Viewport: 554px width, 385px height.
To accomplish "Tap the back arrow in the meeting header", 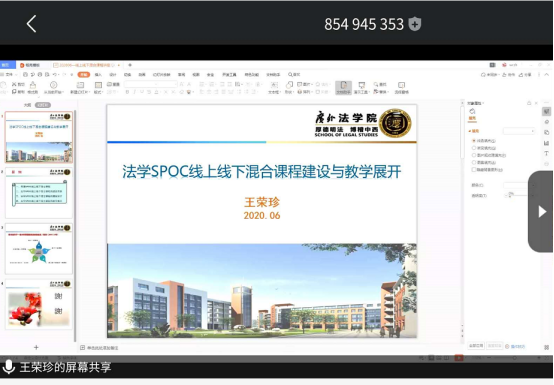I will point(31,24).
